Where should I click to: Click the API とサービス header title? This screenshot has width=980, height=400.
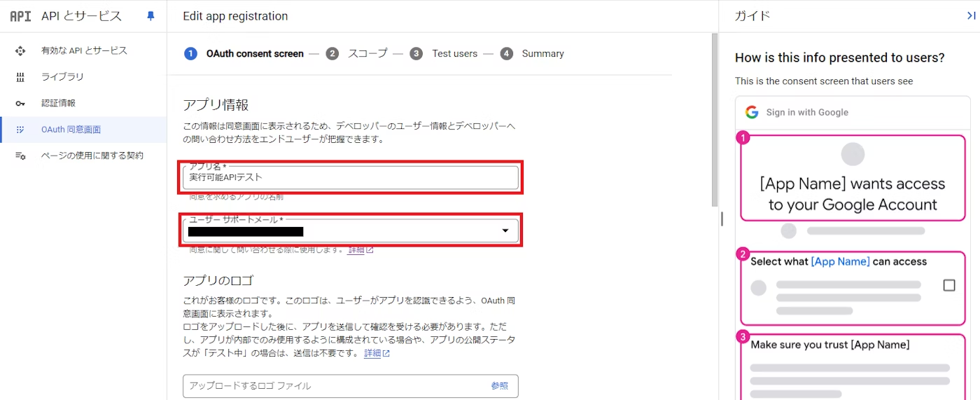81,16
